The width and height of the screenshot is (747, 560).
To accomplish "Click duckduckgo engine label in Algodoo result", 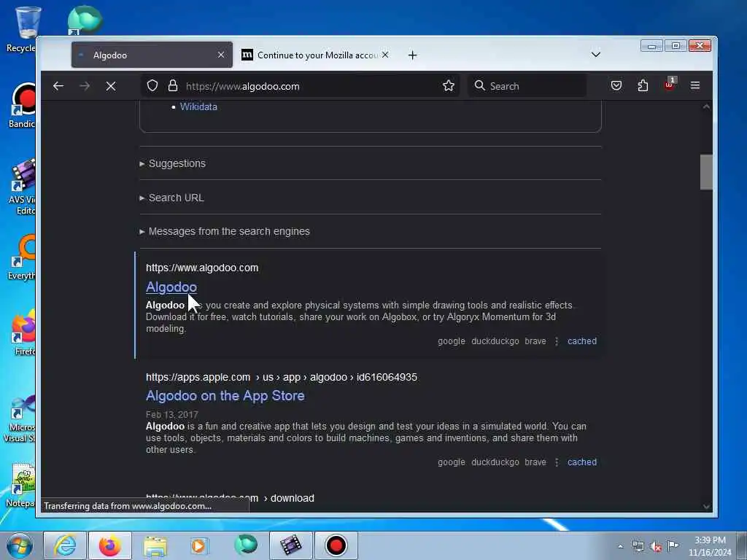I will pyautogui.click(x=495, y=341).
